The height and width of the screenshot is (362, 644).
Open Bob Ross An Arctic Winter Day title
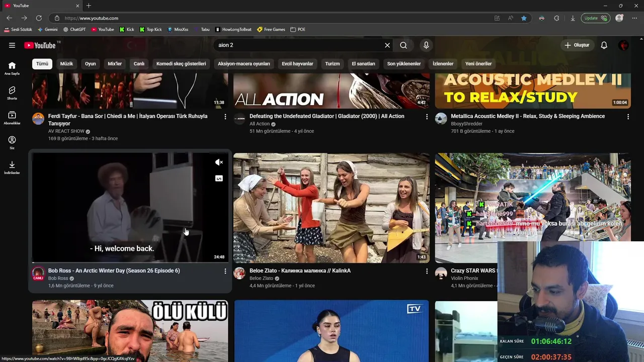pos(114,271)
